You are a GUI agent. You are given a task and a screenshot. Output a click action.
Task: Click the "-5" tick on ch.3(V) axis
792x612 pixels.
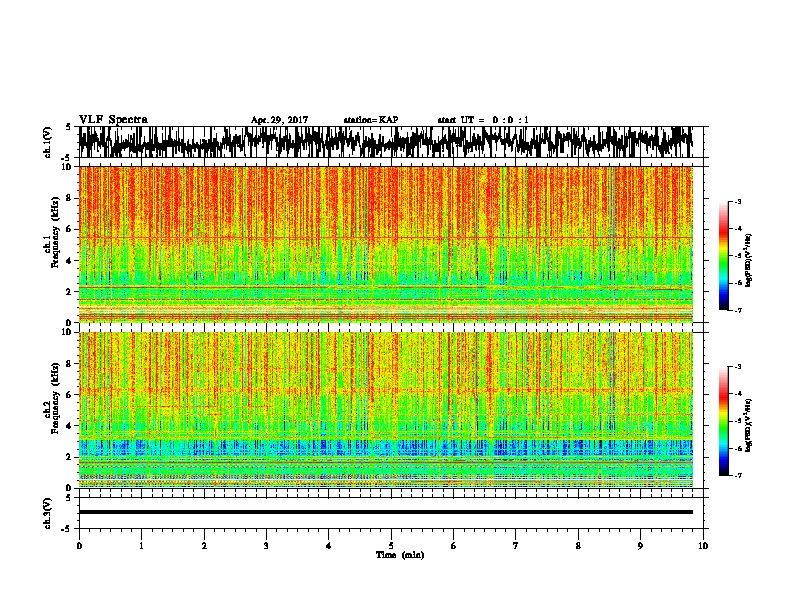pyautogui.click(x=67, y=529)
